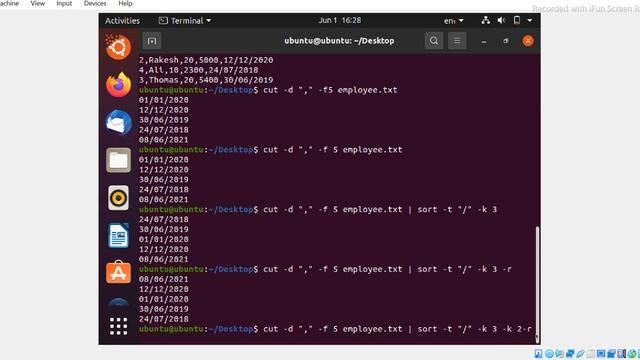The width and height of the screenshot is (640, 360).
Task: Open the en input language dropdown
Action: pos(453,20)
